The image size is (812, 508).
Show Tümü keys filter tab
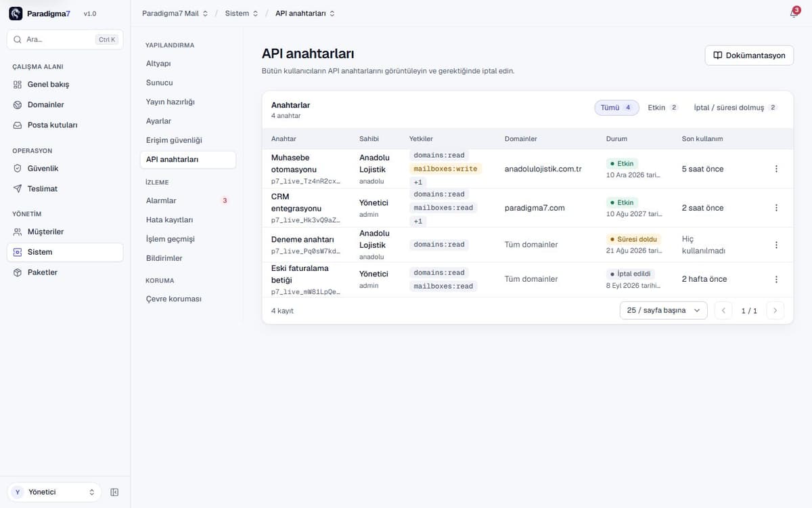coord(616,108)
